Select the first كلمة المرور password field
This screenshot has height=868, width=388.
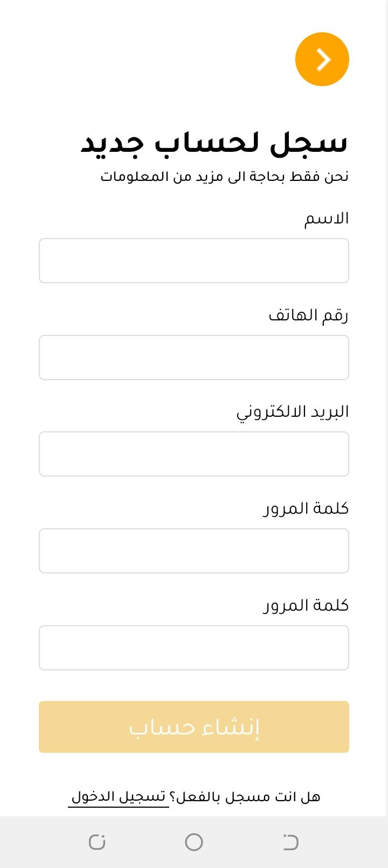tap(194, 551)
